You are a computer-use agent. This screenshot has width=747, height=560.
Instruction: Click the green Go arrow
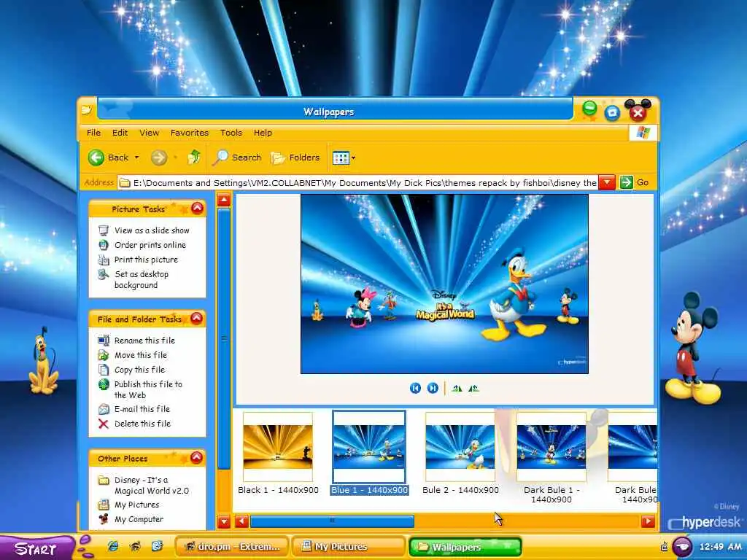pos(627,182)
